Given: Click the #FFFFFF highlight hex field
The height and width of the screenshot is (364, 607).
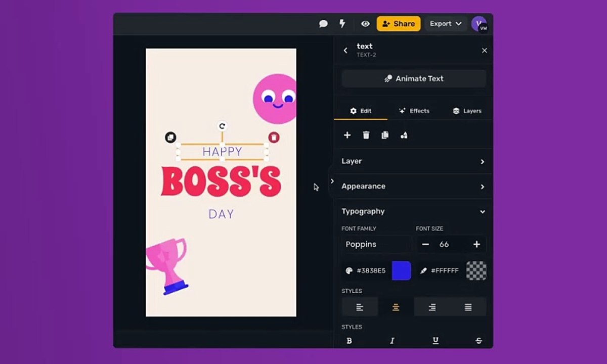Looking at the screenshot, I should click(x=445, y=271).
